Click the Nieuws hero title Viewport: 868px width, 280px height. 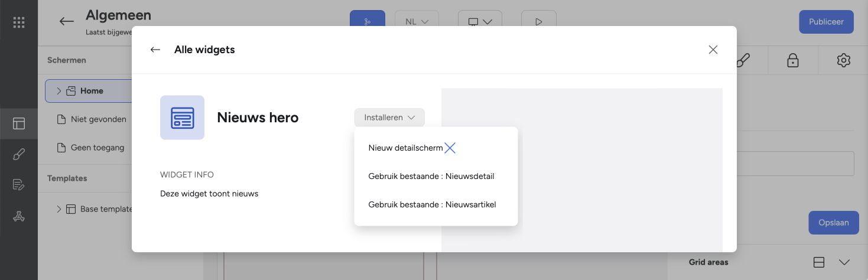coord(258,118)
